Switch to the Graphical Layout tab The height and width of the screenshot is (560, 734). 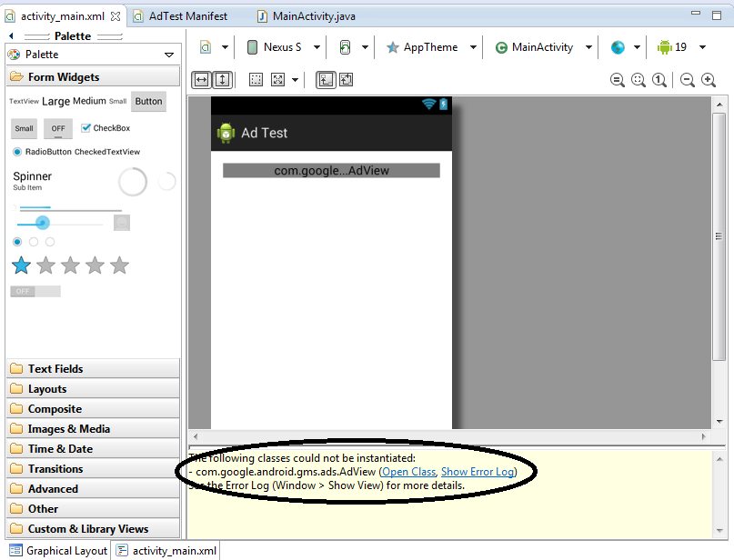pyautogui.click(x=58, y=551)
